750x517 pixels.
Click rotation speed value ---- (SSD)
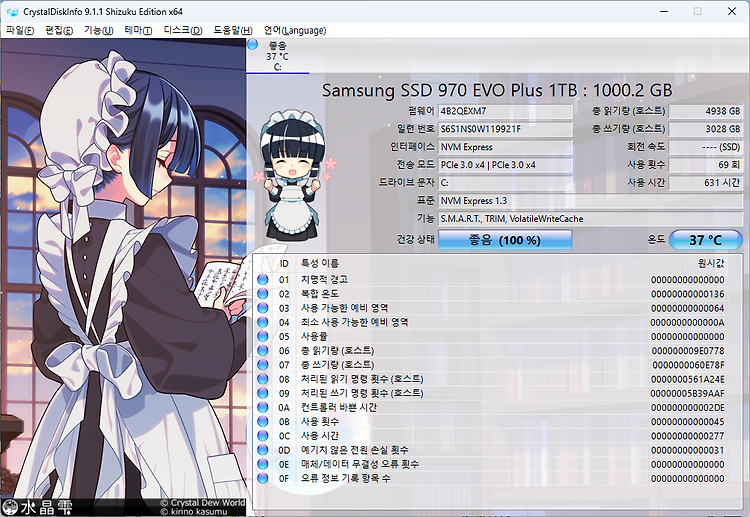[706, 147]
